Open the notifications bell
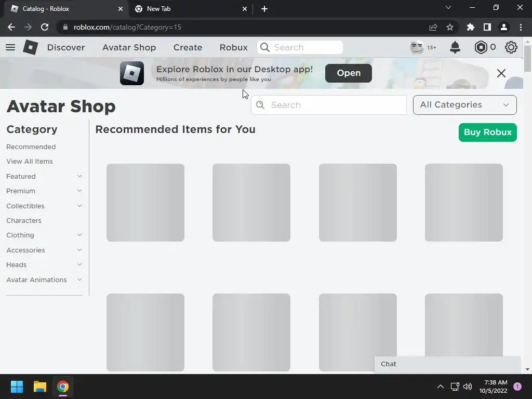The width and height of the screenshot is (532, 399). point(455,47)
